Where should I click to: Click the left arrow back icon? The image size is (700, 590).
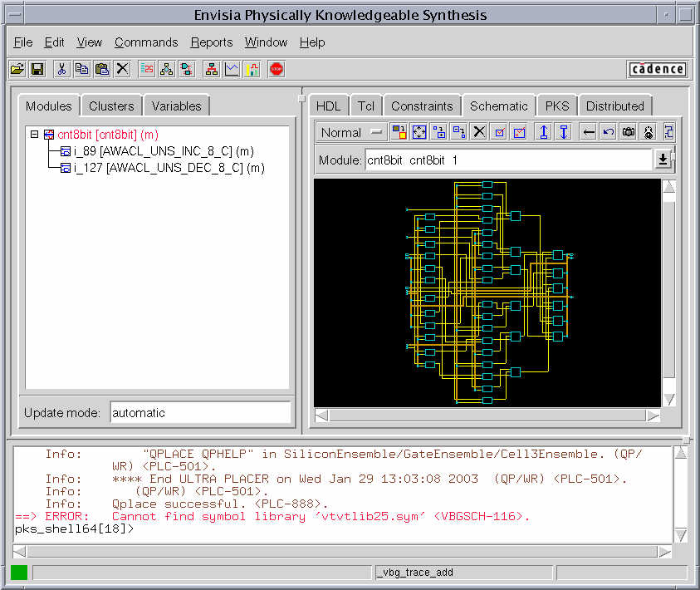588,132
